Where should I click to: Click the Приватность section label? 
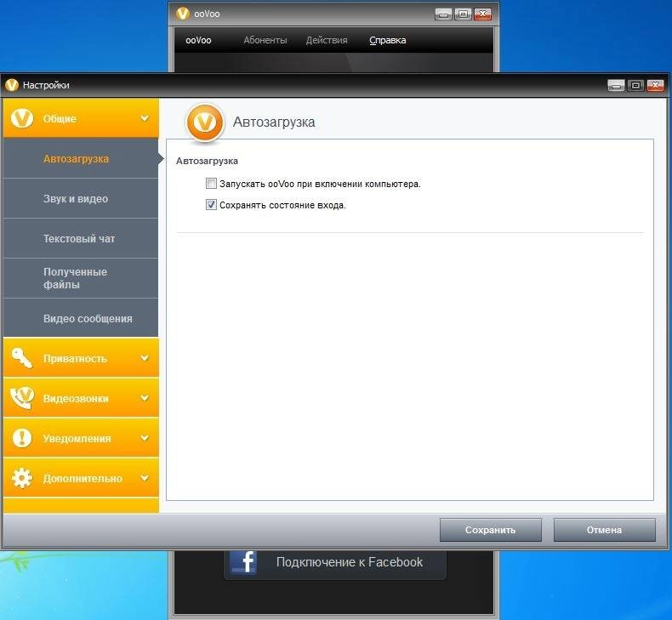[x=75, y=359]
